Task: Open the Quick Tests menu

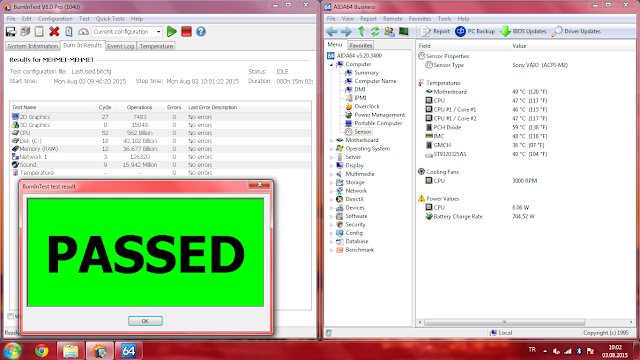Action: 110,19
